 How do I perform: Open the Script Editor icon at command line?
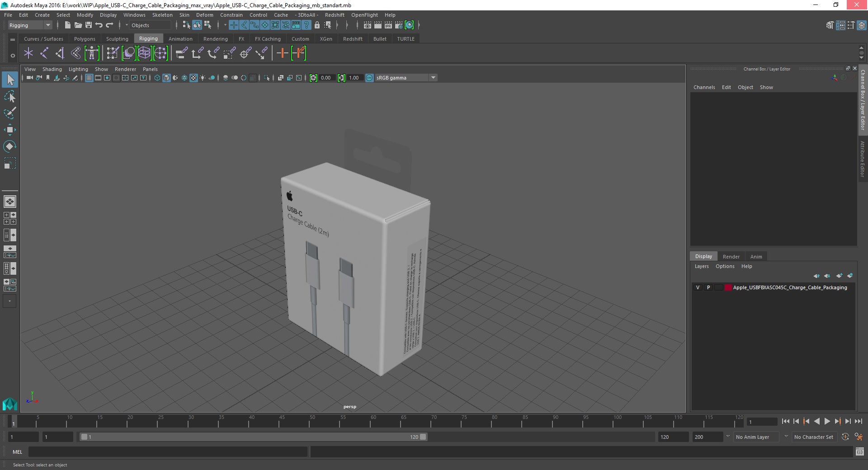pos(859,451)
